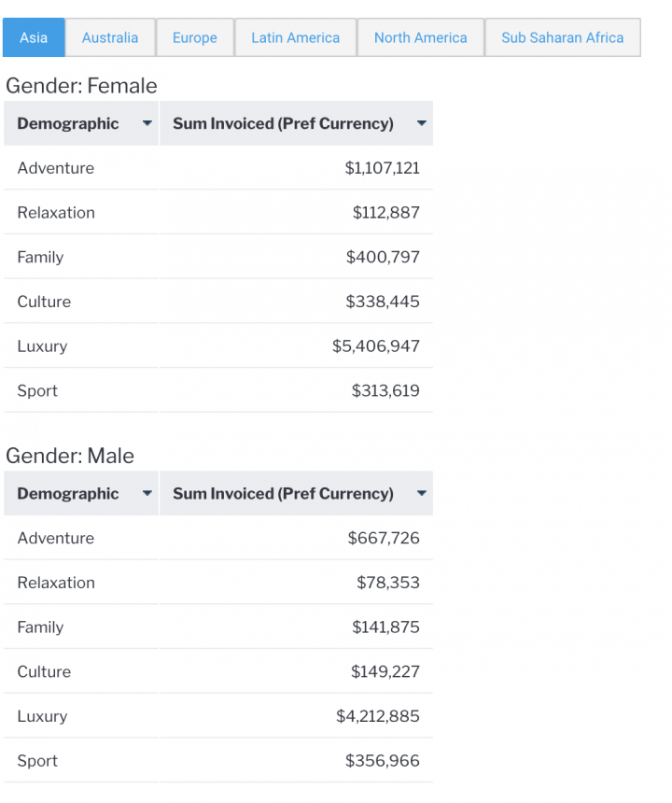Select the currently active Asia tab
This screenshot has width=672, height=803.
34,37
